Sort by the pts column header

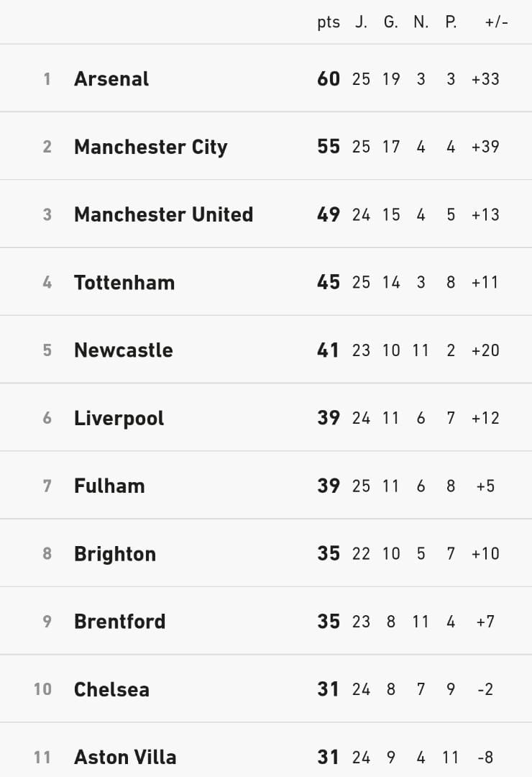329,22
